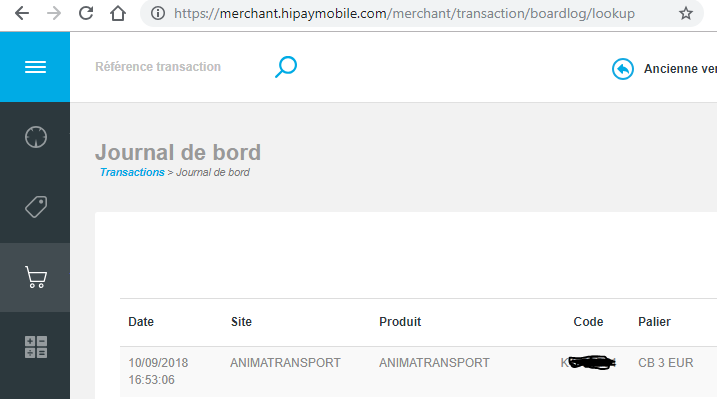717x399 pixels.
Task: Go back to the previous browser page
Action: click(21, 13)
